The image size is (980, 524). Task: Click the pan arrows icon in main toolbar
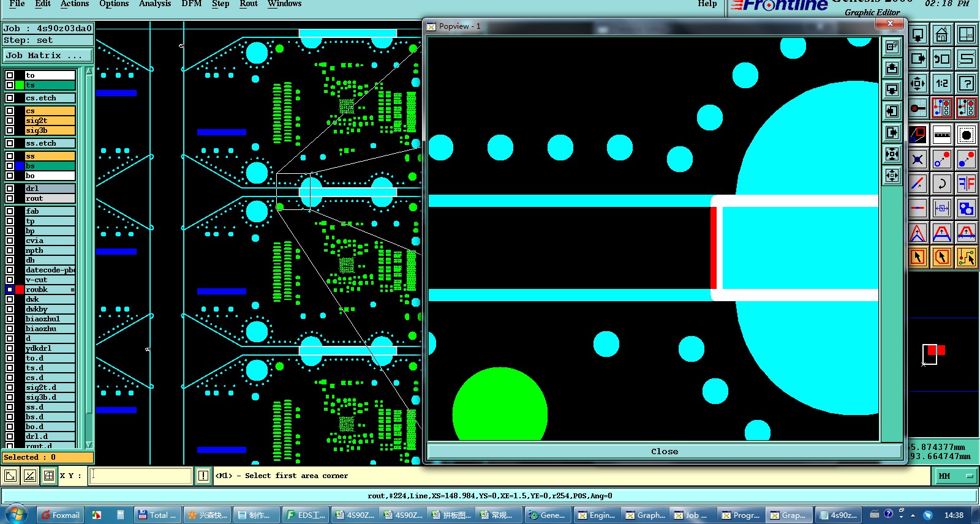pos(918,83)
